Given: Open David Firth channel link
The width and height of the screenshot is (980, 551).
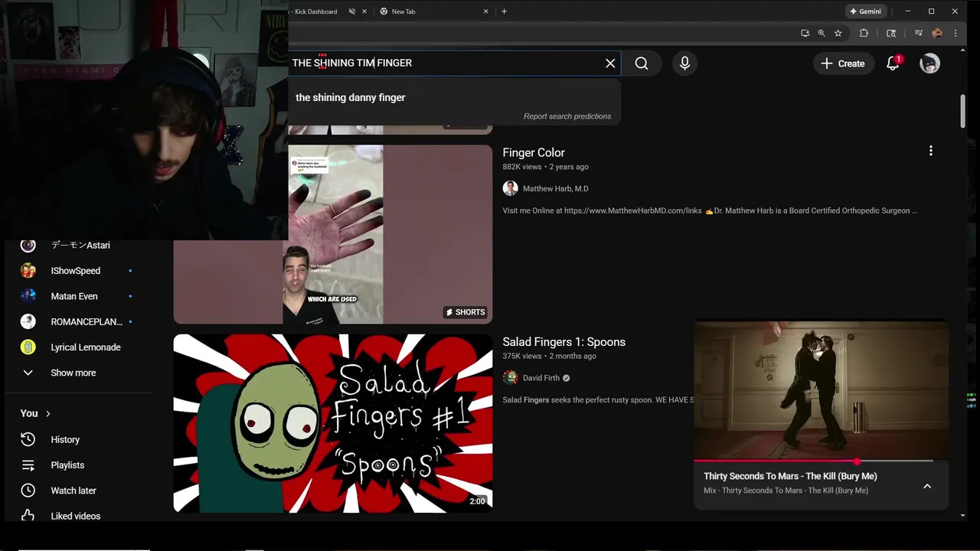Looking at the screenshot, I should 541,377.
